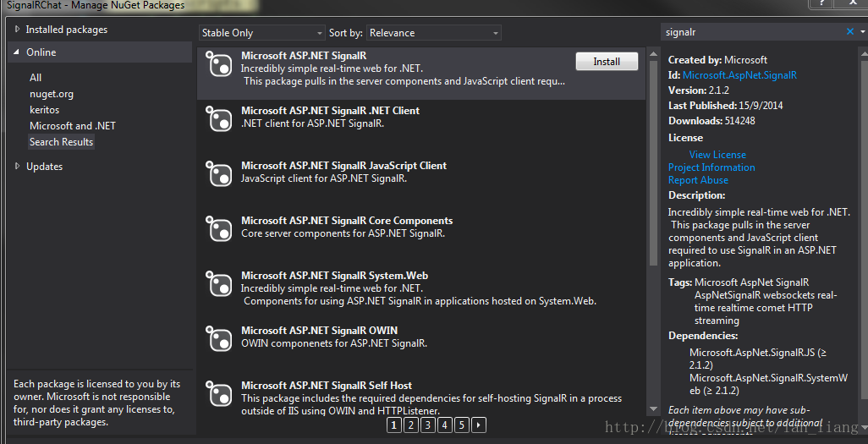
Task: Click the SignalR OWIN package icon
Action: (218, 338)
